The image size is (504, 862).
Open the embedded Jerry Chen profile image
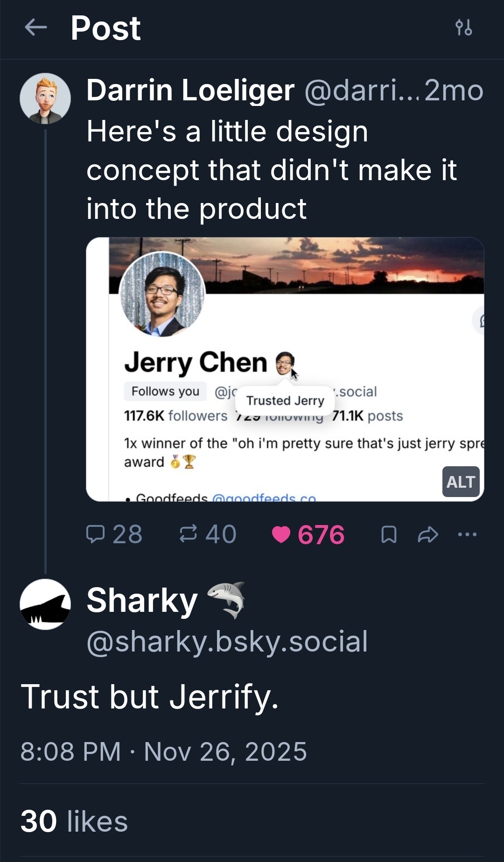285,369
